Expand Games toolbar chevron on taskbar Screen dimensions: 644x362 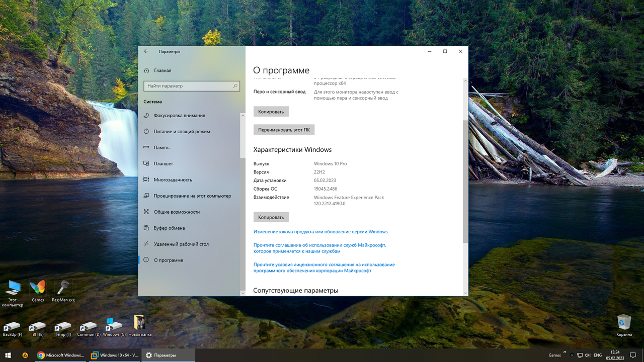coord(565,352)
